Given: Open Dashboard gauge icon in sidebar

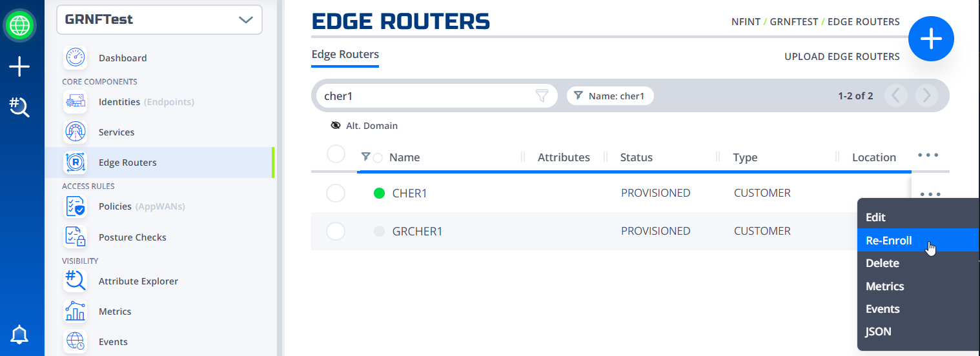Looking at the screenshot, I should click(x=76, y=58).
